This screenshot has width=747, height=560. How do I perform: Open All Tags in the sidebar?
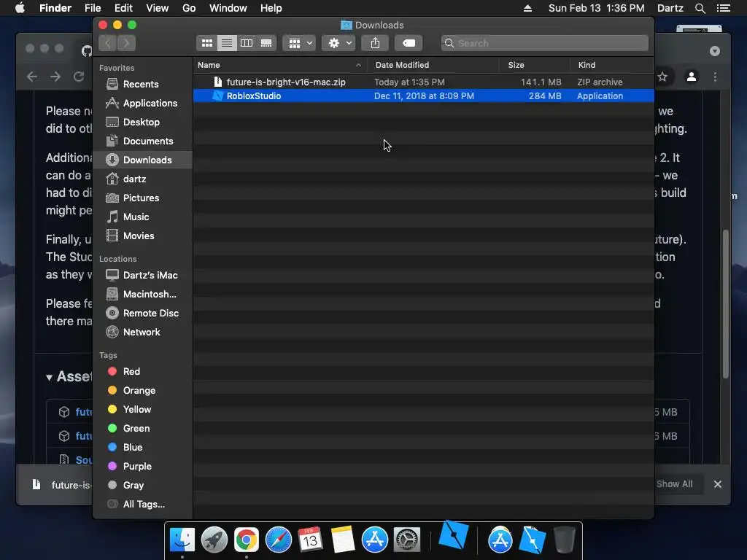click(x=143, y=505)
